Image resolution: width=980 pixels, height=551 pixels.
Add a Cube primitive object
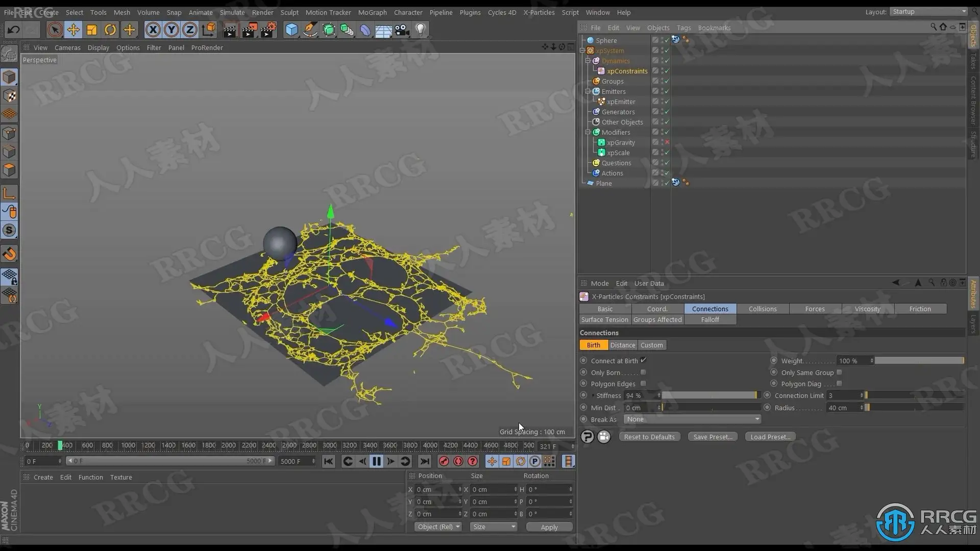291,30
